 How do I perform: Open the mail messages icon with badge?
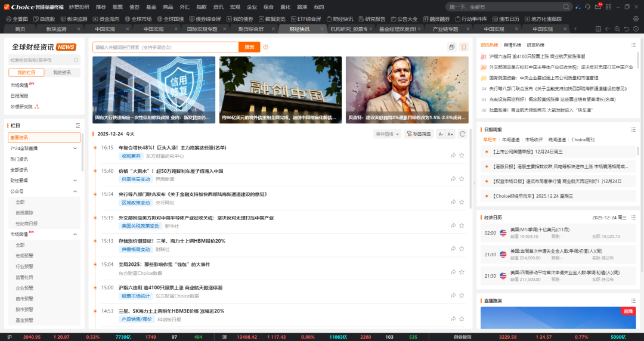pyautogui.click(x=598, y=7)
